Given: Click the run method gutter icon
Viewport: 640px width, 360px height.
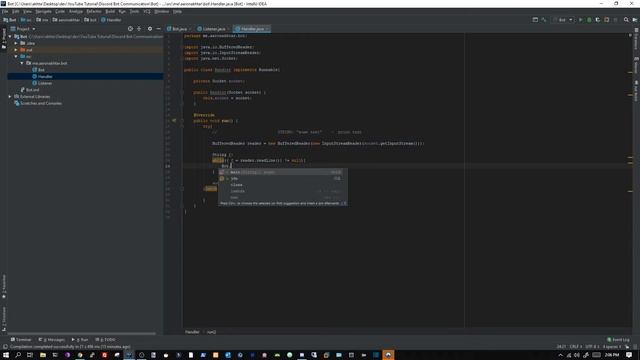Looking at the screenshot, I should tap(174, 121).
